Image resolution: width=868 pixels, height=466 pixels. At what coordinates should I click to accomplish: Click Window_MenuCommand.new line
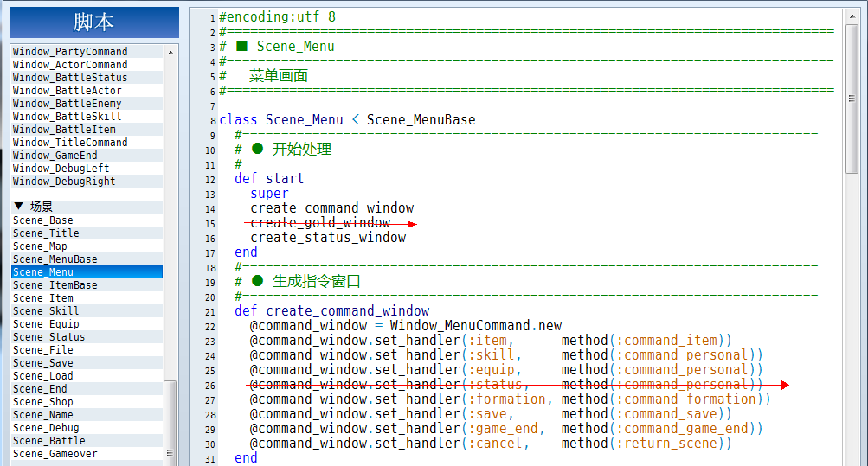(x=405, y=326)
